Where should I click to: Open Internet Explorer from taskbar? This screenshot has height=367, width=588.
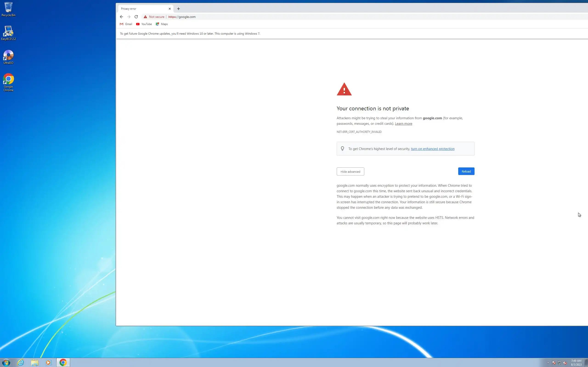pos(21,362)
